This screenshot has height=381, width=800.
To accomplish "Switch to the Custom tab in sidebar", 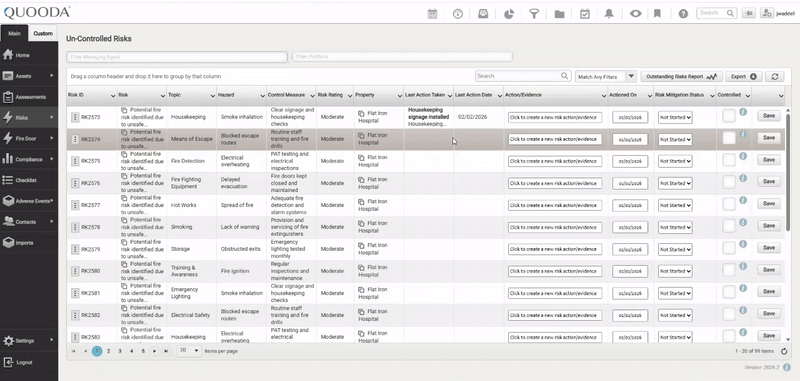I will [x=43, y=33].
